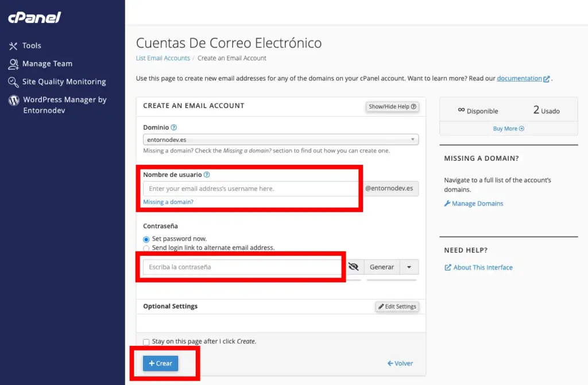
Task: Check 'Stay on this page' checkbox
Action: pos(146,342)
